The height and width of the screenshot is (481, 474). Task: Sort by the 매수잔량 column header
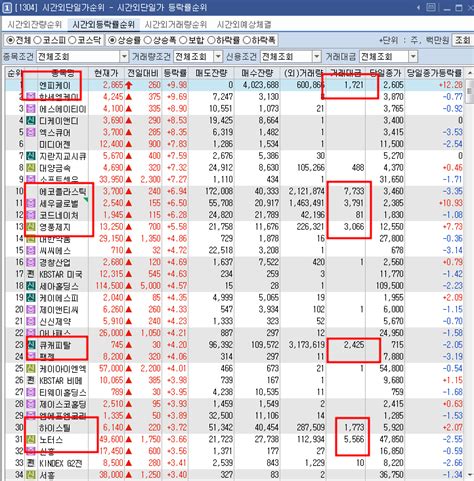pyautogui.click(x=257, y=73)
